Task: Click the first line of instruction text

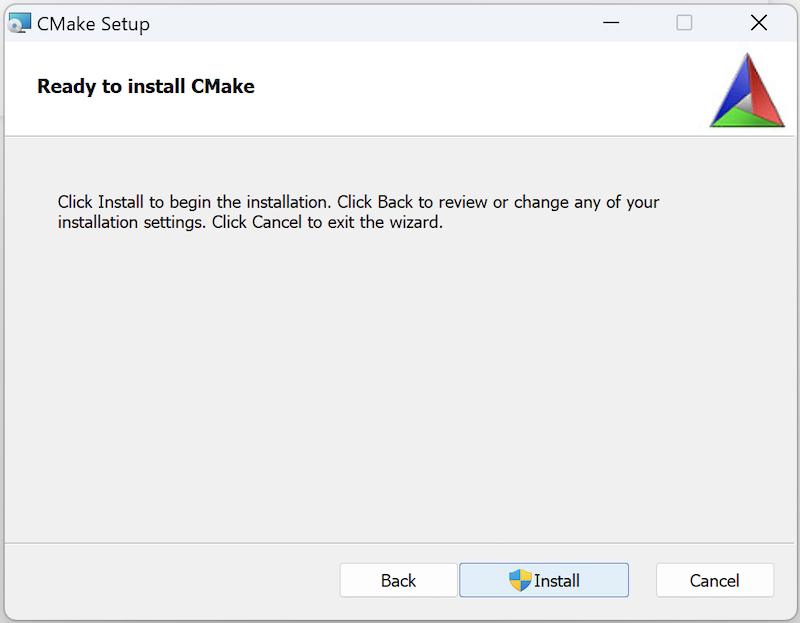Action: tap(358, 202)
